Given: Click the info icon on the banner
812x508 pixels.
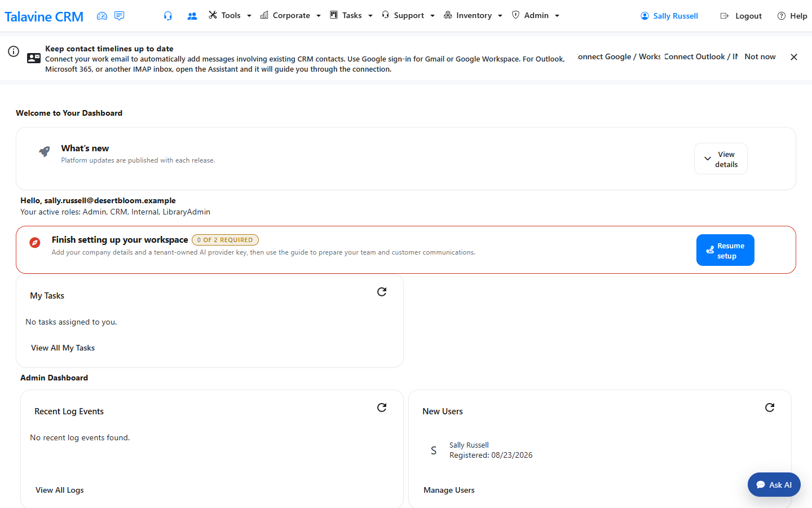Looking at the screenshot, I should tap(14, 51).
